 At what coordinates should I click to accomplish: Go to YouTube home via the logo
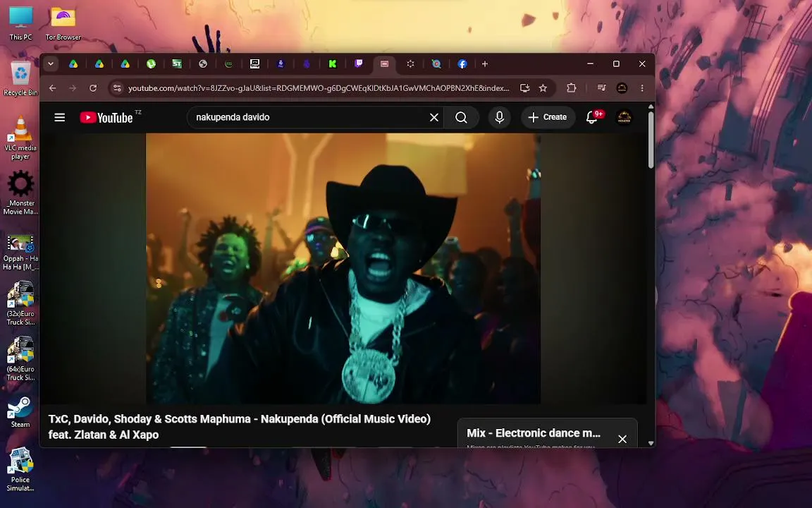106,118
